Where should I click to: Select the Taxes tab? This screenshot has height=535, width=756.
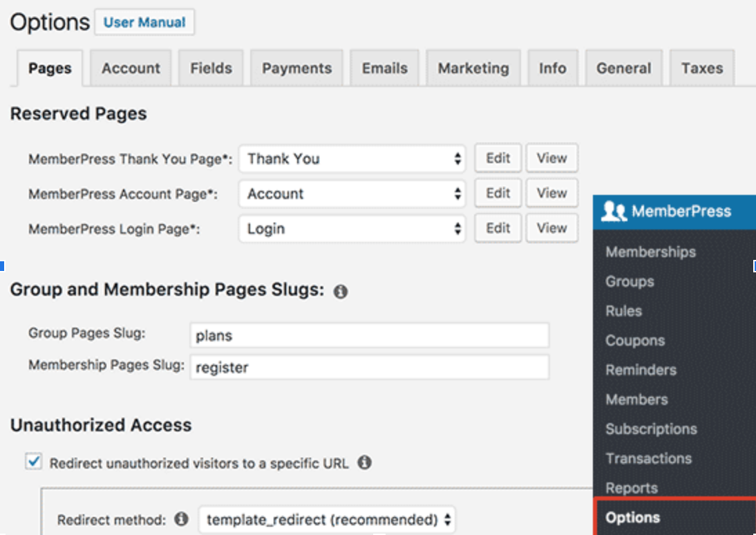tap(701, 68)
